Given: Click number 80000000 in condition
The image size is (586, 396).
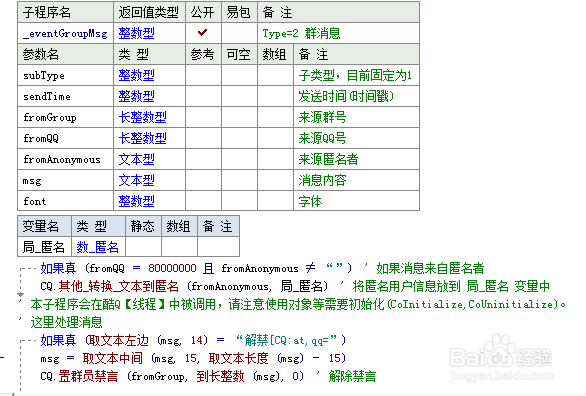Looking at the screenshot, I should [x=172, y=268].
